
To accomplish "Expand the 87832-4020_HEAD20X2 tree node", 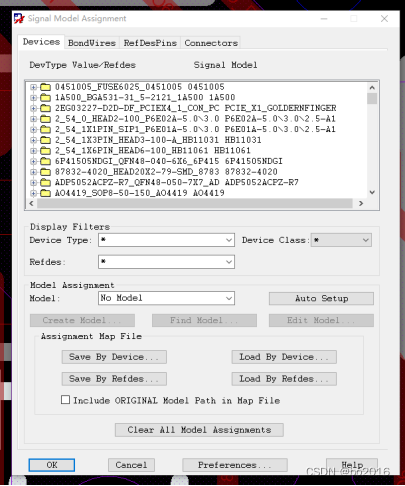I will point(33,172).
